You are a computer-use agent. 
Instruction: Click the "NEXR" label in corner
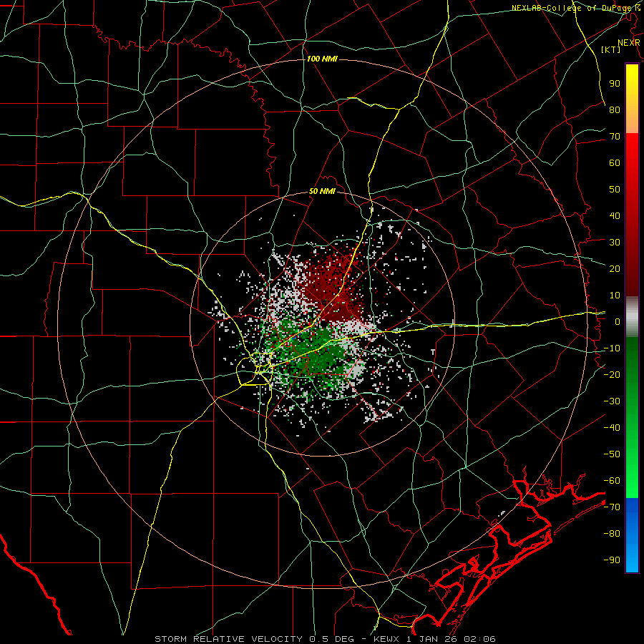click(x=629, y=43)
